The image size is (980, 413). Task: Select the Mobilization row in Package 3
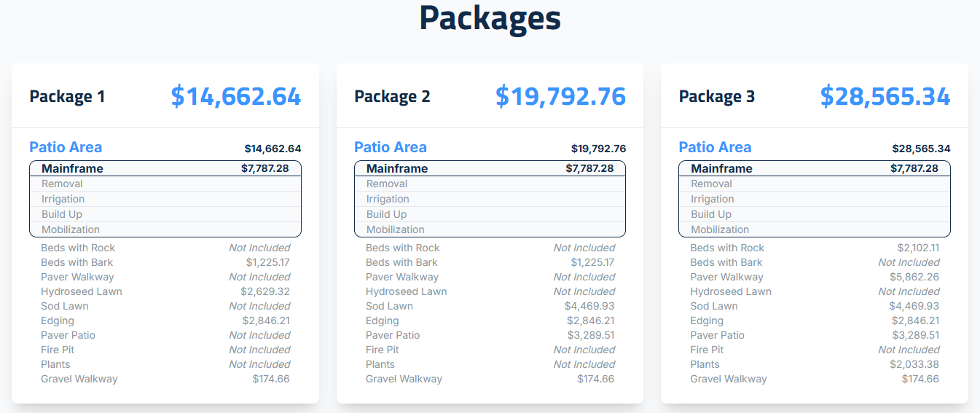[720, 229]
